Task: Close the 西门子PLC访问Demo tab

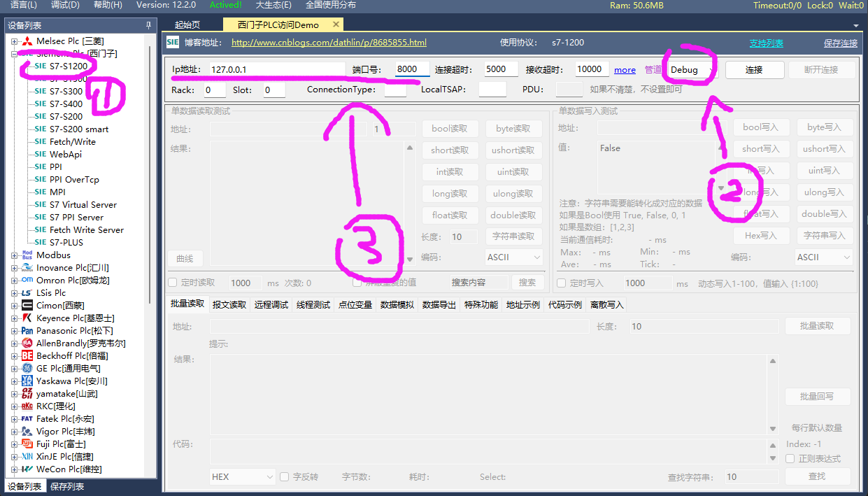Action: point(336,24)
